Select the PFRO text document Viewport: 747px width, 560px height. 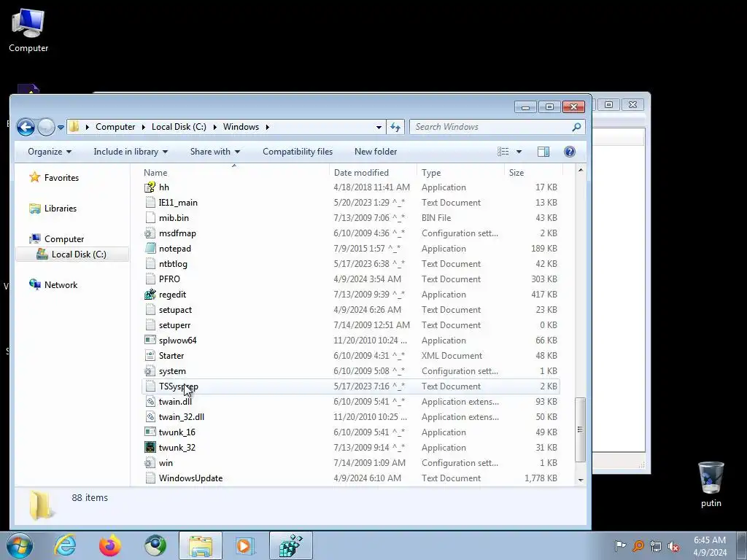pyautogui.click(x=351, y=279)
